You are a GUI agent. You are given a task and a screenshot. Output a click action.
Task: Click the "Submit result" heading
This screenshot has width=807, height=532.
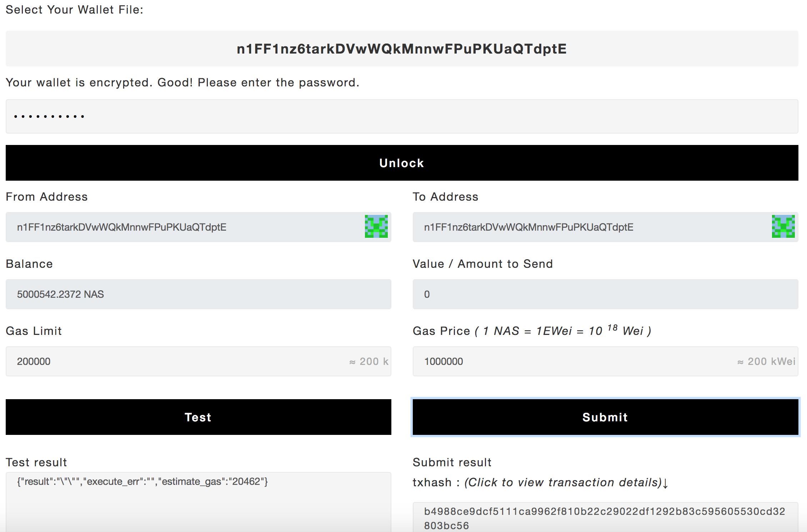[452, 462]
